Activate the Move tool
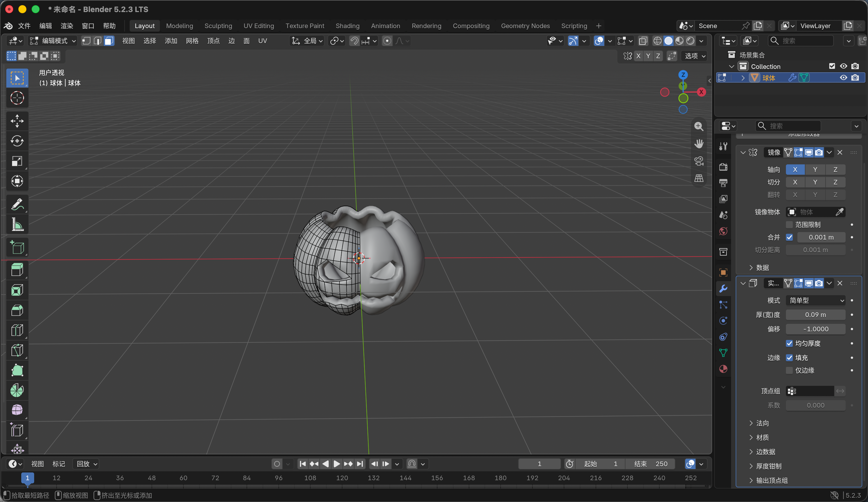Image resolution: width=868 pixels, height=502 pixels. 17,121
